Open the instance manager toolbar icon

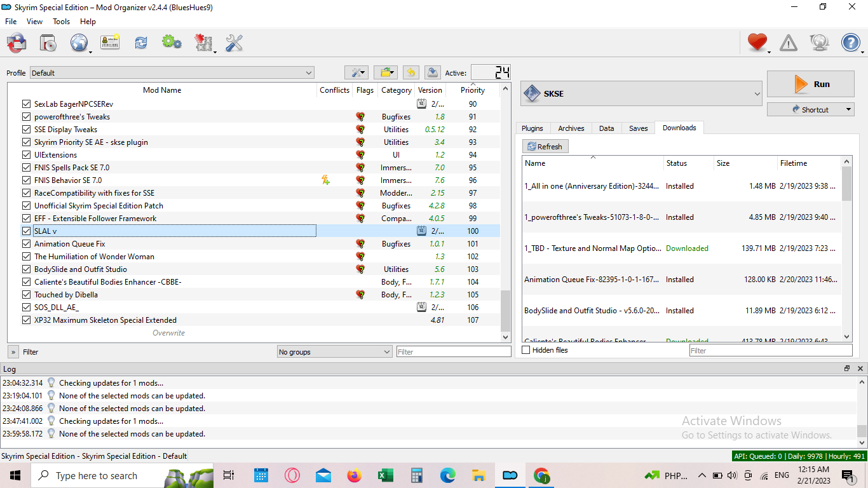tap(17, 43)
